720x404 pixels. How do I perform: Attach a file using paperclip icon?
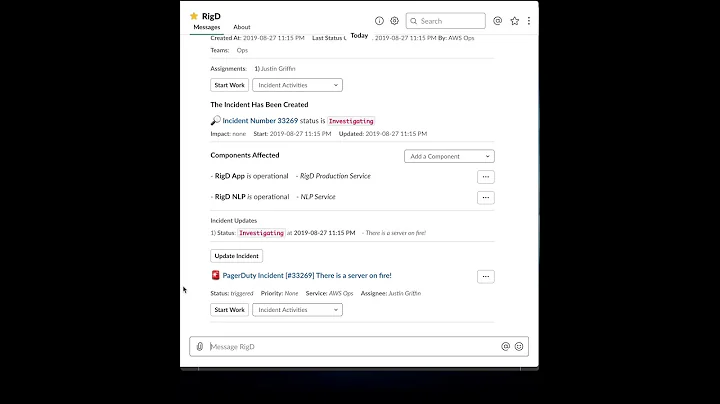tap(200, 347)
